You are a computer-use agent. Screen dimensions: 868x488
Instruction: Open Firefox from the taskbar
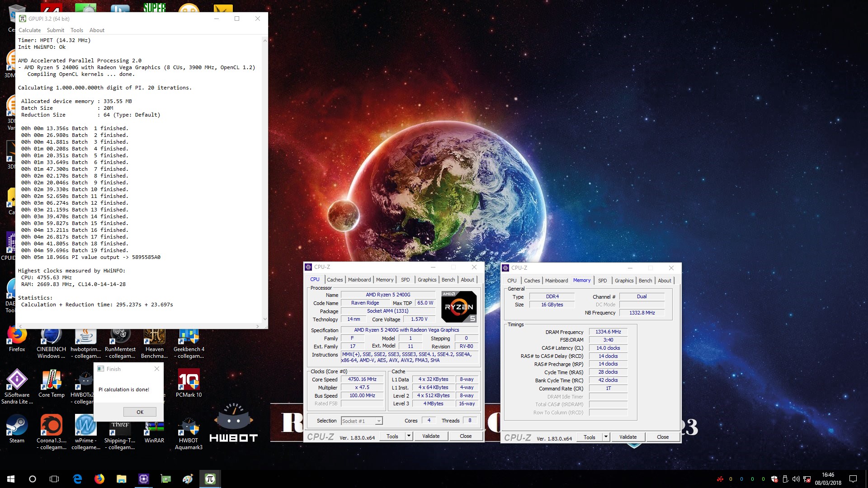(x=99, y=479)
